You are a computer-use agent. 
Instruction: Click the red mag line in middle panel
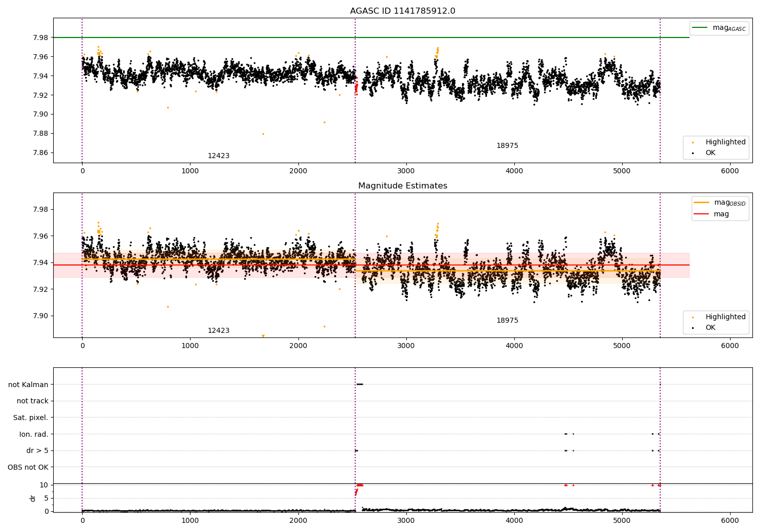pos(371,265)
